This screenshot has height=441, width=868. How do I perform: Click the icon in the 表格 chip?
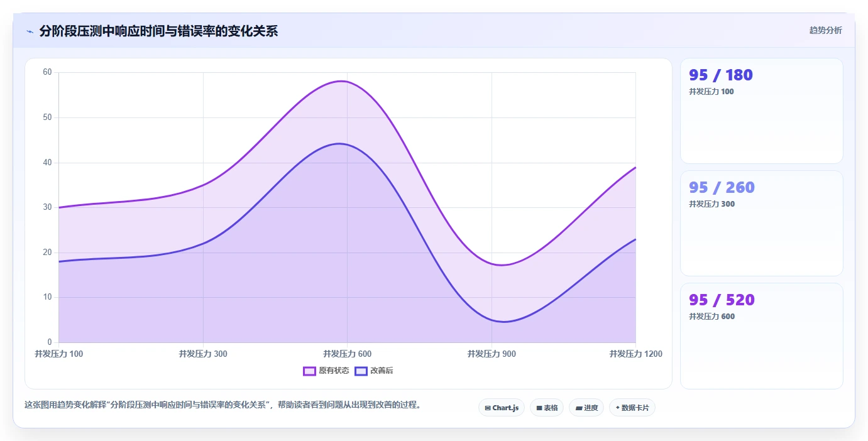click(539, 408)
